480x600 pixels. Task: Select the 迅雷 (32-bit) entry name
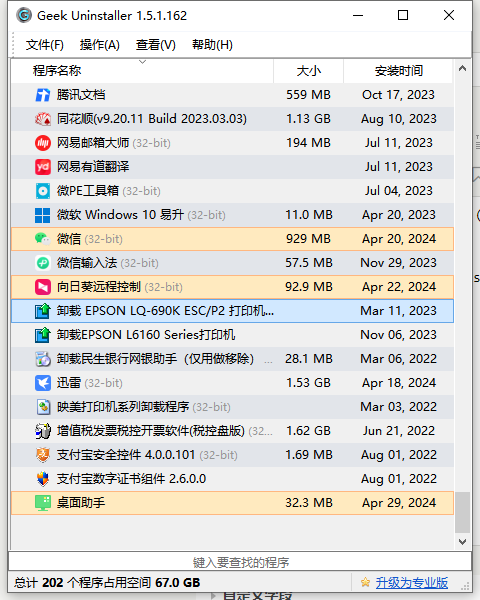coord(90,383)
